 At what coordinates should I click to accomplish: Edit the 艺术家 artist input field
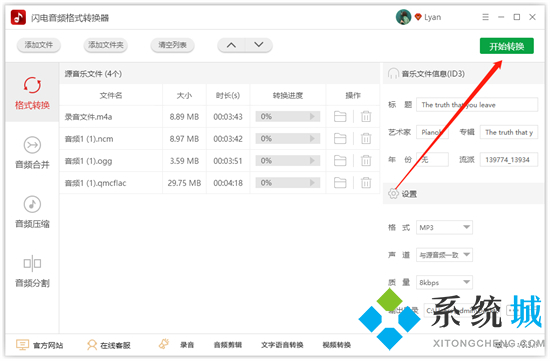[x=432, y=132]
